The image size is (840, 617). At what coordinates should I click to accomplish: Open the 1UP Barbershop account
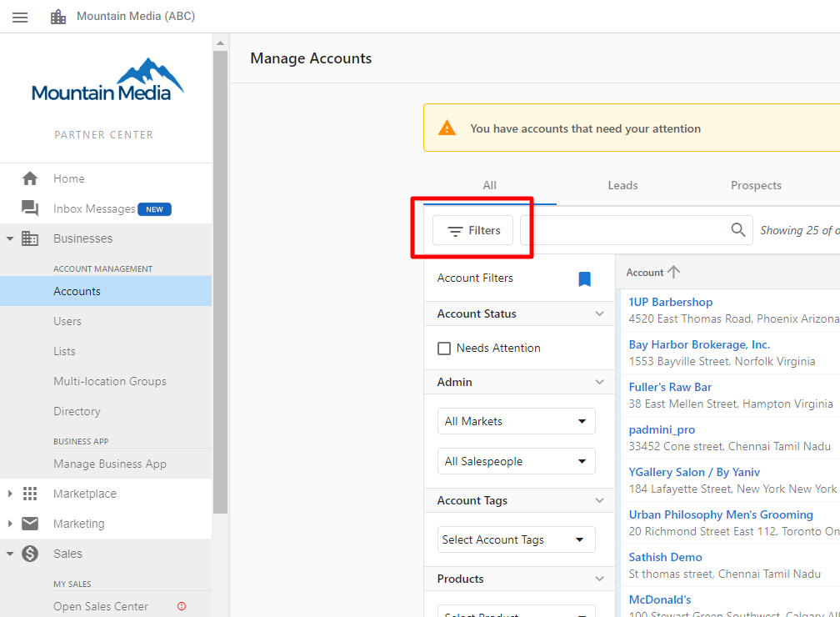[x=670, y=302]
